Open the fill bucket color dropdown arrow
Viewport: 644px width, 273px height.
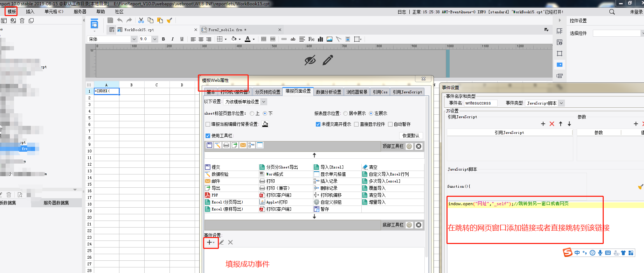pyautogui.click(x=240, y=39)
